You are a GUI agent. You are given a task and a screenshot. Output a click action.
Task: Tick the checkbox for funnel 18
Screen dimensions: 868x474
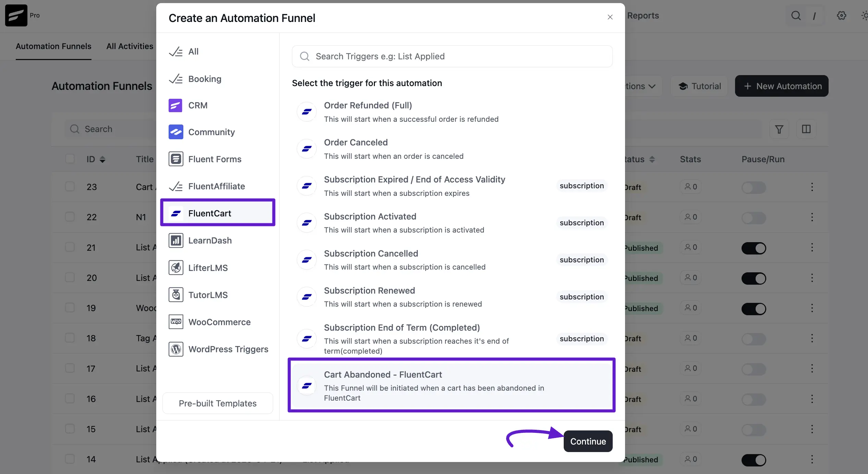[70, 338]
